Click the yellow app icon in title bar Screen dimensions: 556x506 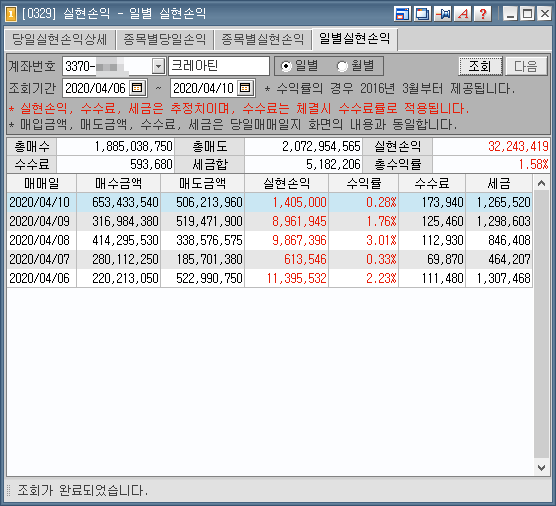(11, 14)
